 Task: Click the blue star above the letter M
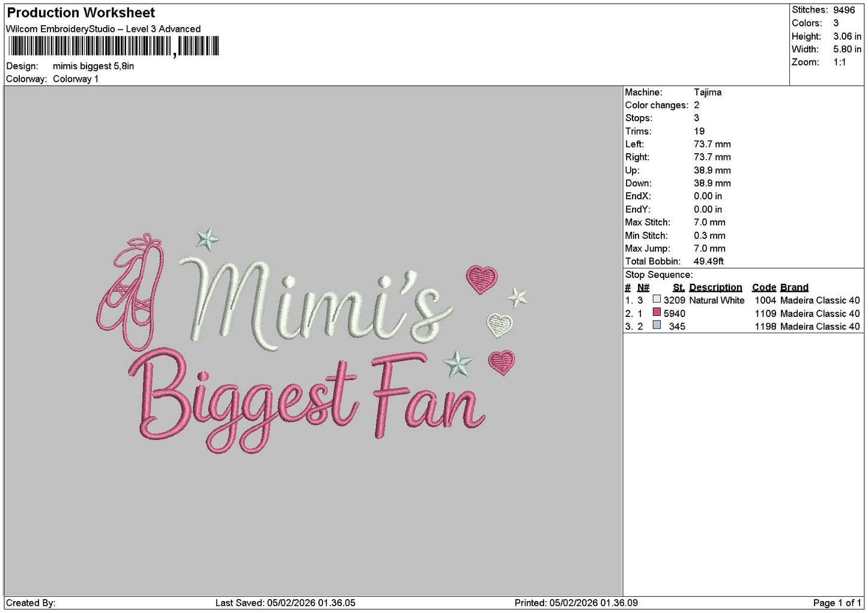point(207,239)
